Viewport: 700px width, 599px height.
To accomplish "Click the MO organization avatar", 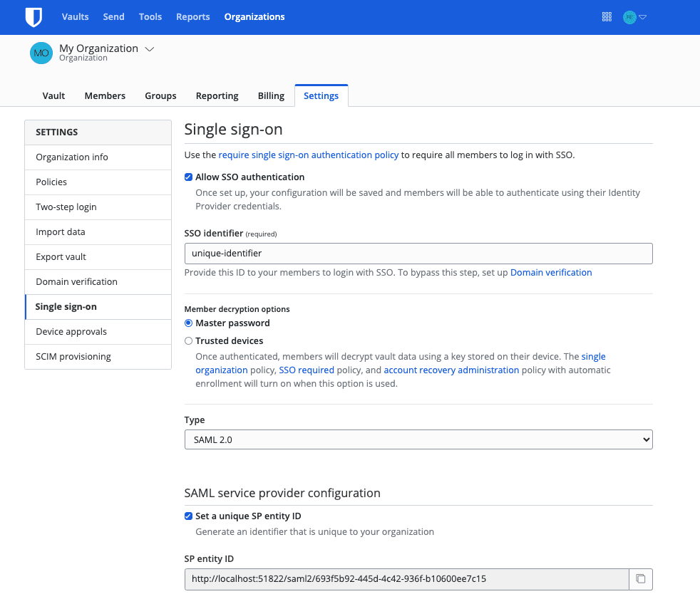I will (41, 53).
